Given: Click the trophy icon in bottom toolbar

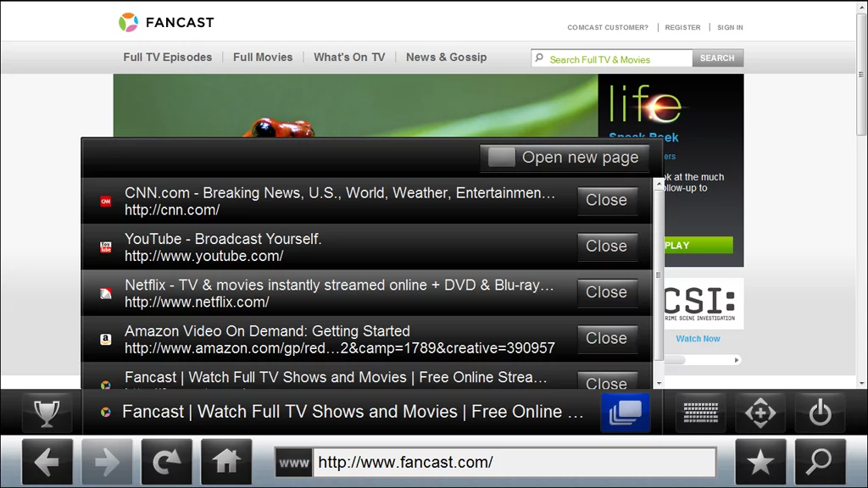Looking at the screenshot, I should (x=47, y=413).
